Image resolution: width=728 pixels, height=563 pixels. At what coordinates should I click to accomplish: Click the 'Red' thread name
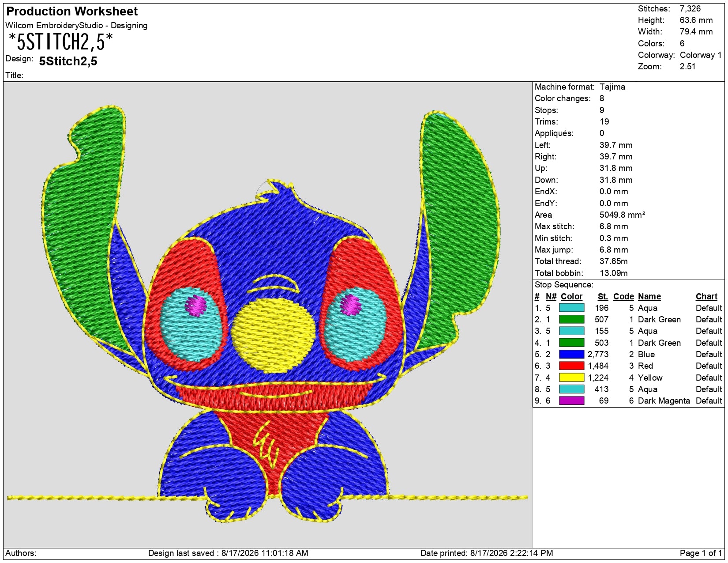click(x=645, y=366)
